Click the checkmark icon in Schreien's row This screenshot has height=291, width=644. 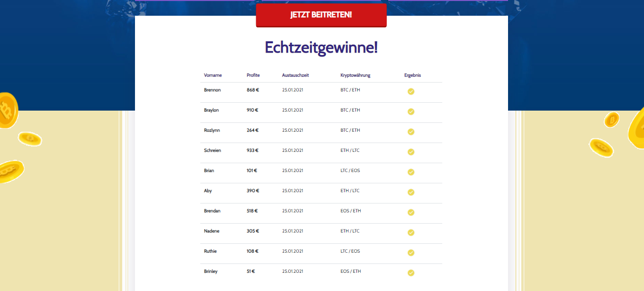411,152
